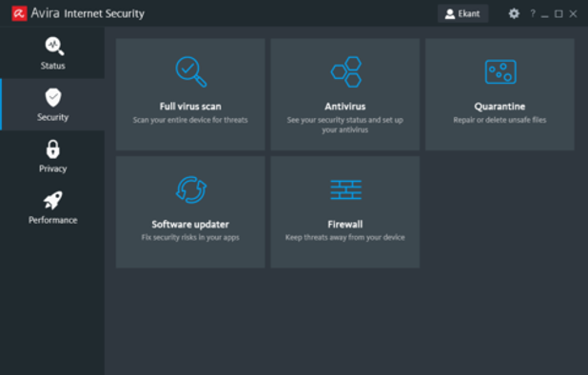Click the brick wall Firewall icon
Screen dimensions: 588x375
point(345,189)
